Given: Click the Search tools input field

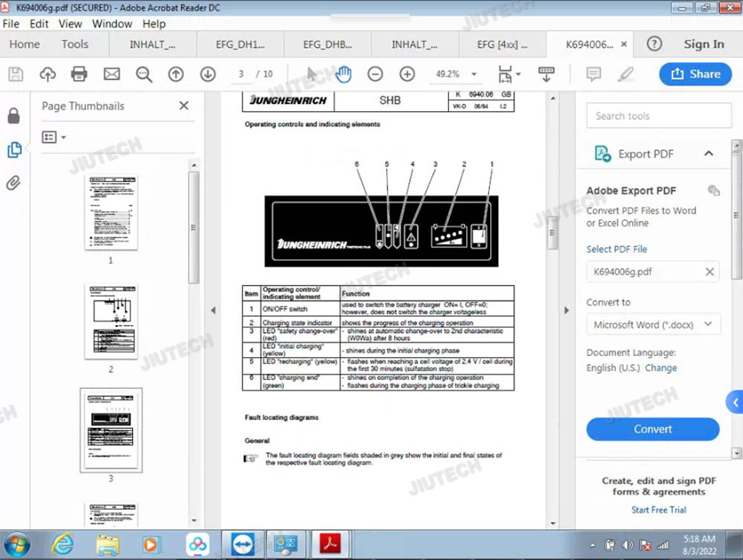Looking at the screenshot, I should (659, 116).
